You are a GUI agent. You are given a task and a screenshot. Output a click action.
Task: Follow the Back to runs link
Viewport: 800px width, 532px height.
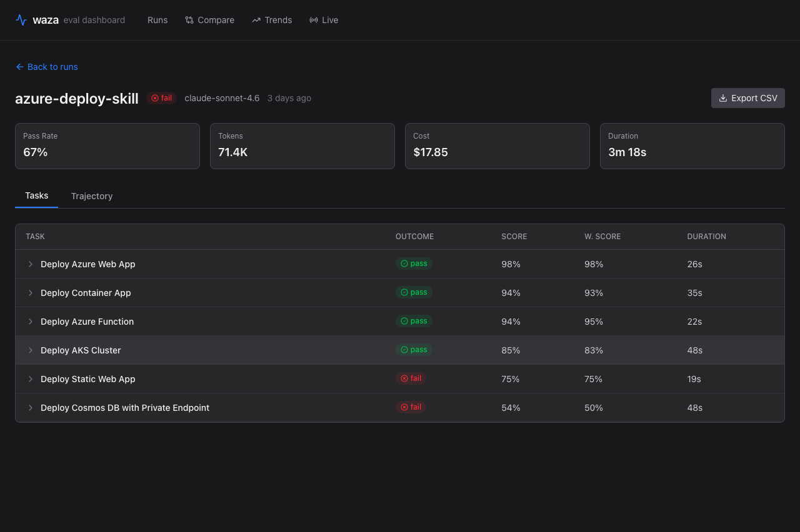pos(52,67)
